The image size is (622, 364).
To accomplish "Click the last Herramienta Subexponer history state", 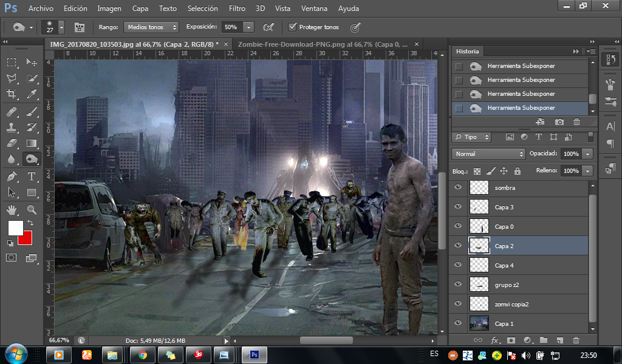I will pyautogui.click(x=521, y=108).
